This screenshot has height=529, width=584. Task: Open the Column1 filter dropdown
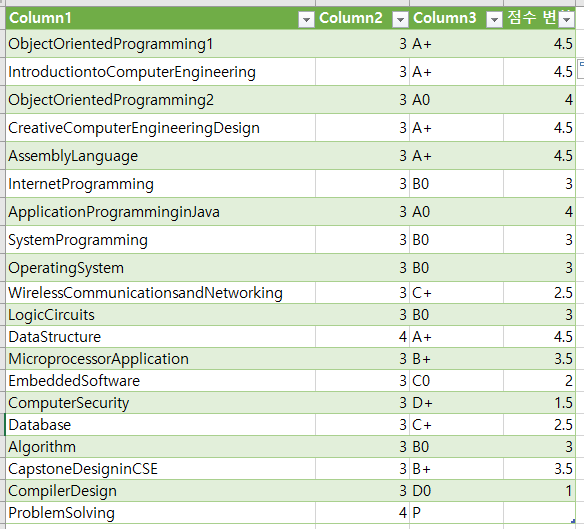[306, 19]
